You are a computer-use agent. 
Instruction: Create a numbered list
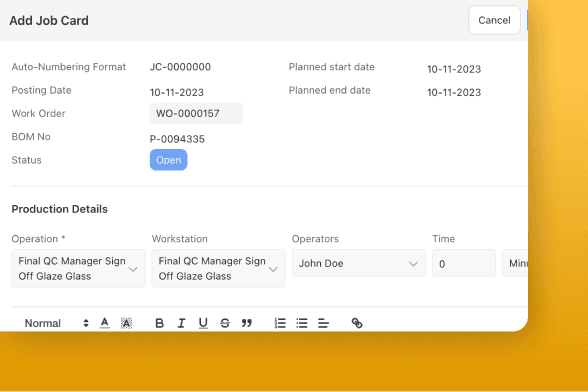click(x=280, y=323)
